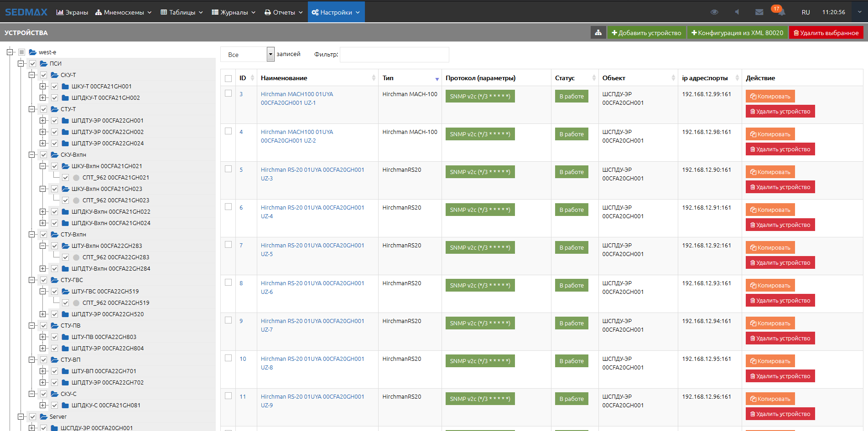Click into the Фильтр input field
The image size is (868, 431).
pyautogui.click(x=394, y=55)
